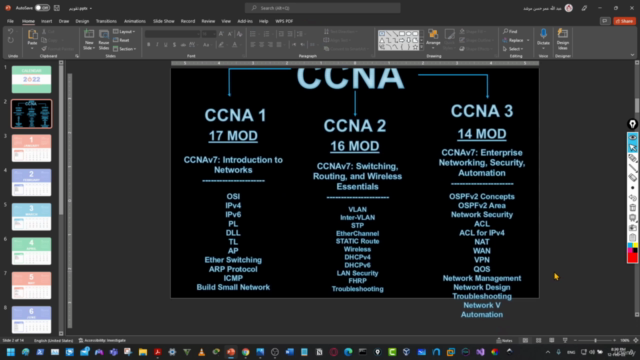Open the Layout dropdown
640x360 pixels.
[x=124, y=31]
